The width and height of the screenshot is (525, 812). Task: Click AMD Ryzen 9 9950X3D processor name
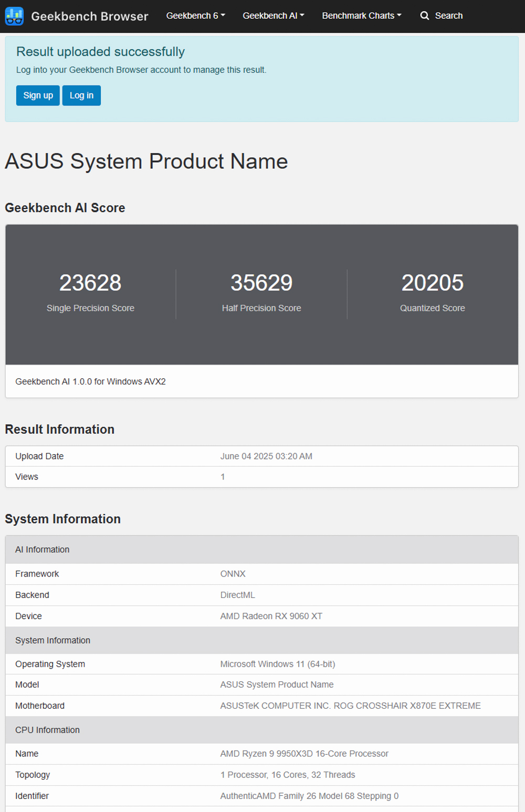coord(304,754)
